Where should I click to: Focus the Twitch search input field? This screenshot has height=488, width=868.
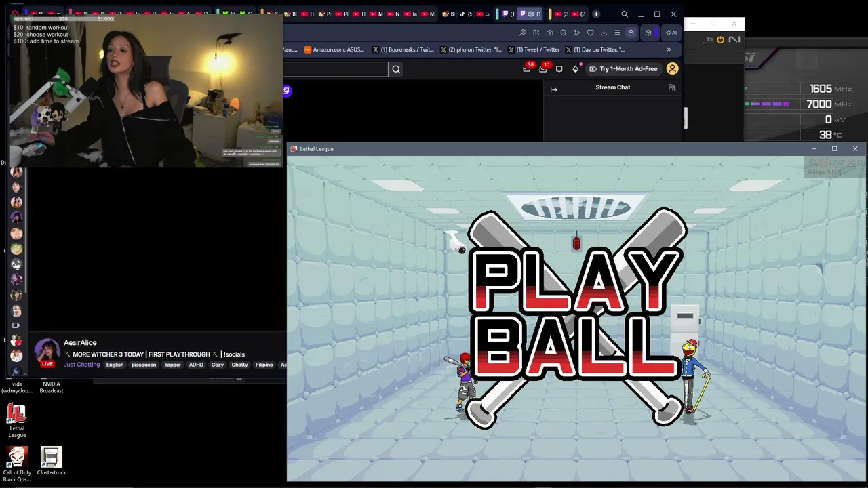tap(336, 69)
